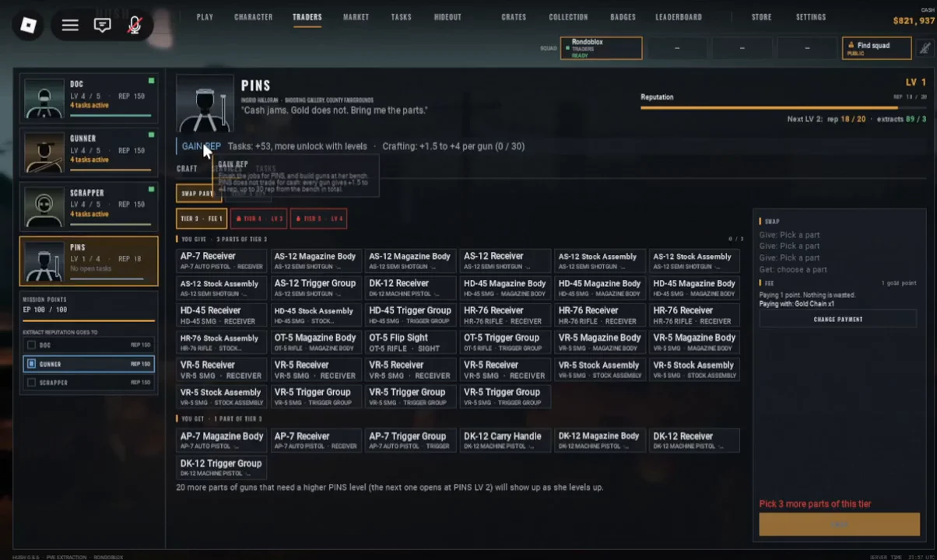
Task: Go to the HIDEOUT menu
Action: (x=447, y=17)
